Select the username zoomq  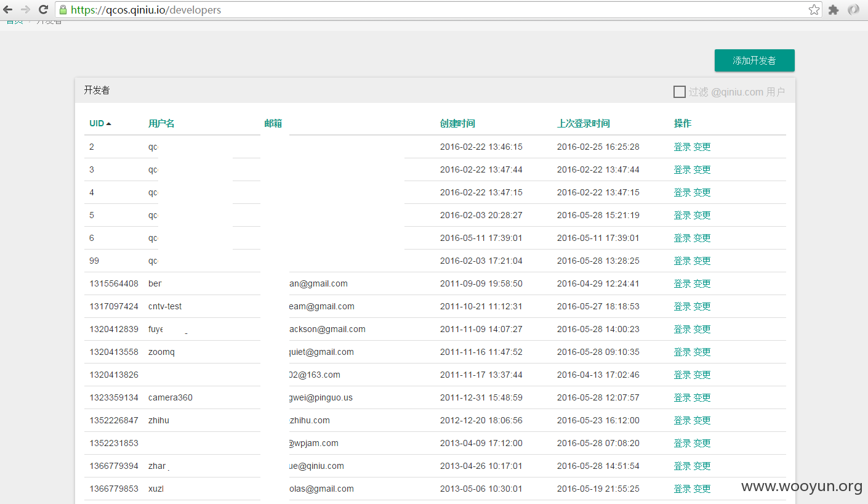tap(162, 352)
